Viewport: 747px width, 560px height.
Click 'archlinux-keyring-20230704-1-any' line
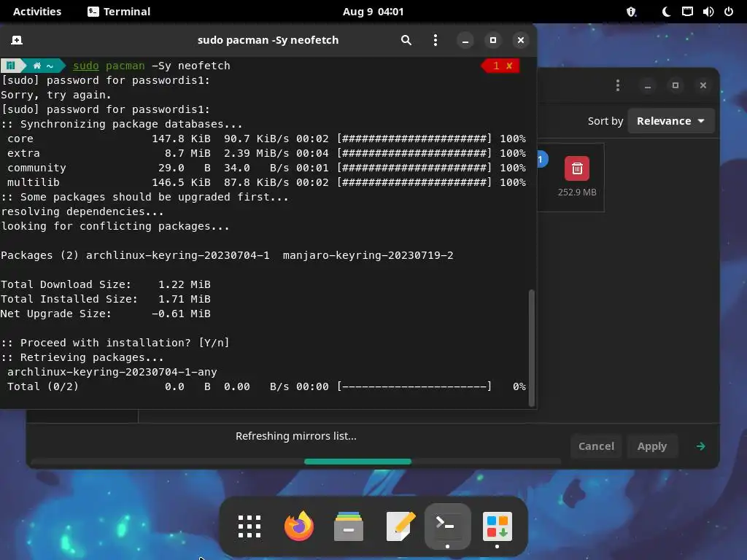(112, 372)
